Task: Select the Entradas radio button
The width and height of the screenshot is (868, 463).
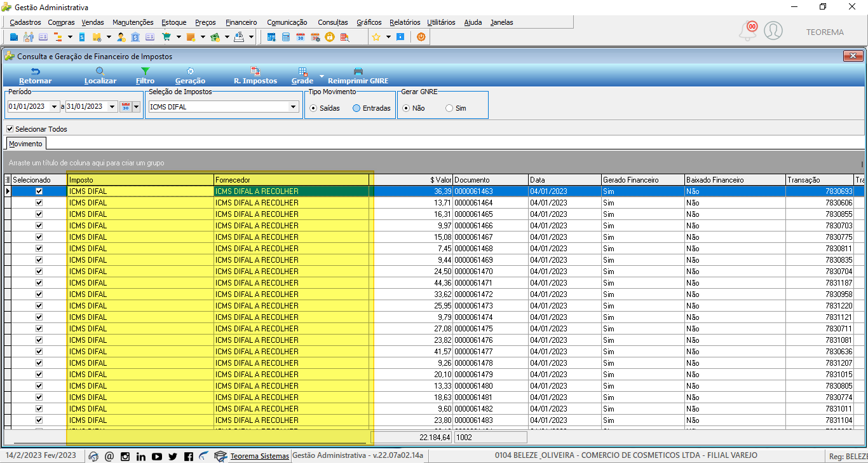Action: click(356, 108)
